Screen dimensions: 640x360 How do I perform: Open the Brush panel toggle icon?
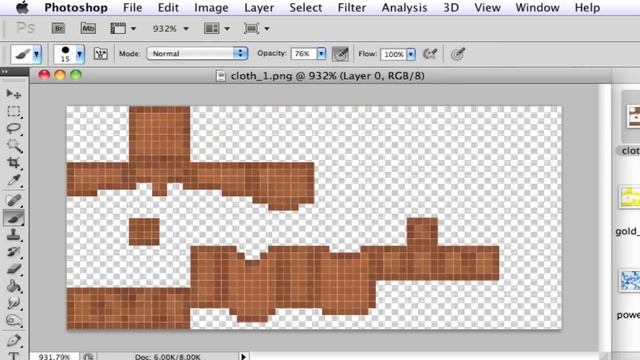(x=100, y=54)
